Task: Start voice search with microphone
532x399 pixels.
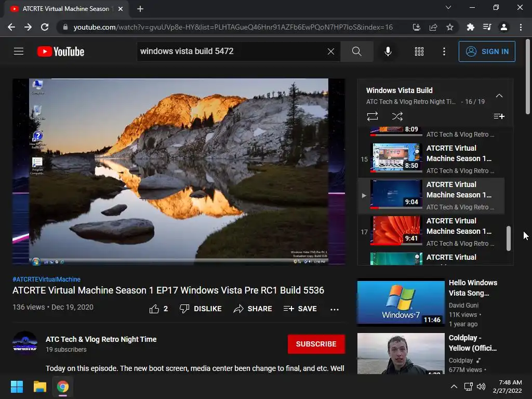Action: pyautogui.click(x=388, y=51)
